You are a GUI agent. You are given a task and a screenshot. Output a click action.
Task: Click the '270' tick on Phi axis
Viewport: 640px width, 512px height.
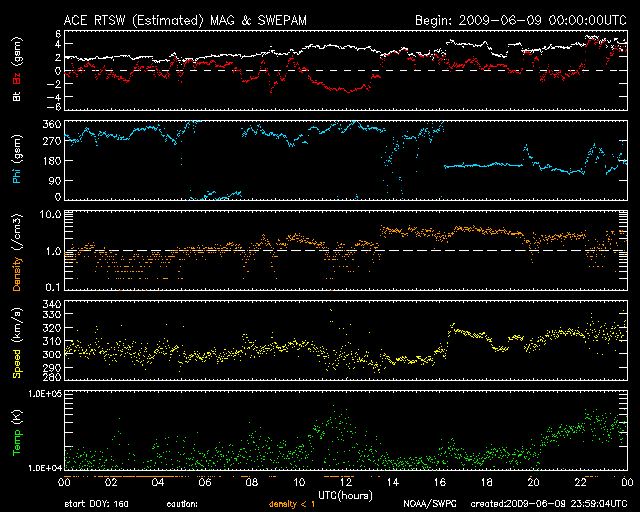click(52, 142)
